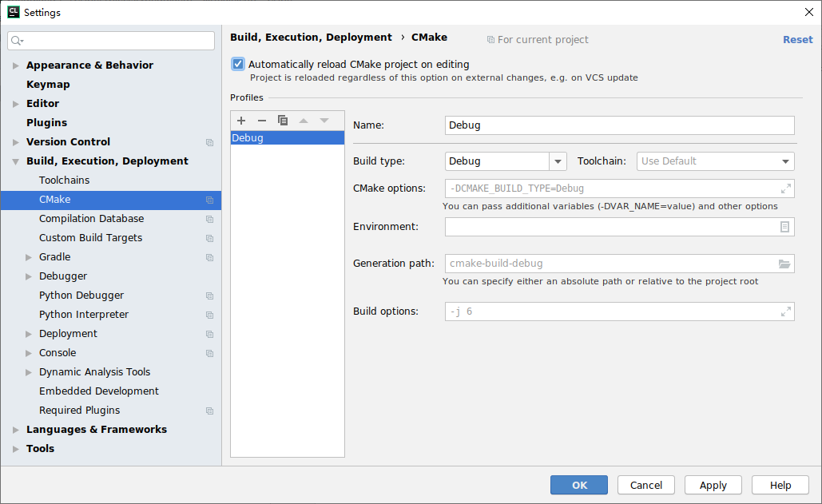This screenshot has width=822, height=504.
Task: Expand the CMake options editor
Action: [x=785, y=189]
